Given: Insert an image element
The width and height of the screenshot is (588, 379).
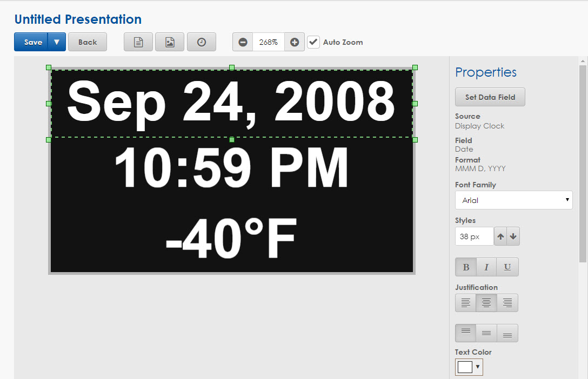Looking at the screenshot, I should coord(170,42).
